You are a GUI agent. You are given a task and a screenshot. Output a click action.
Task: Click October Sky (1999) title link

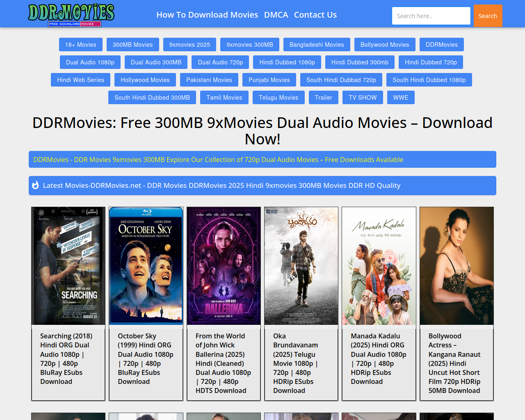pyautogui.click(x=146, y=359)
